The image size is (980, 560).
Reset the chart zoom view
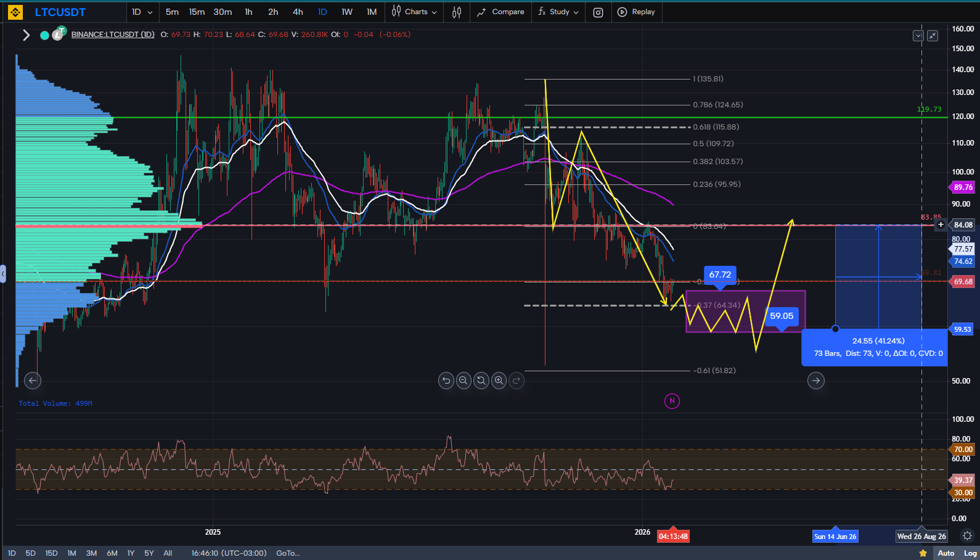[481, 381]
